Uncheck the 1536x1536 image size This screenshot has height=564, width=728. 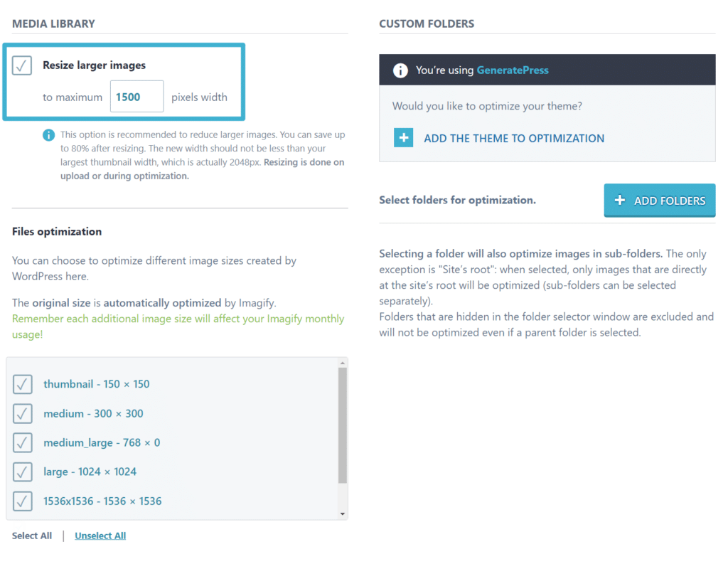click(x=23, y=501)
